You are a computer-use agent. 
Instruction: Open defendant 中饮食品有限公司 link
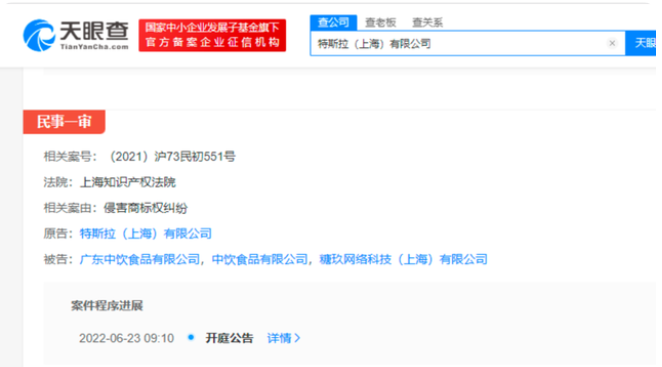[260, 259]
